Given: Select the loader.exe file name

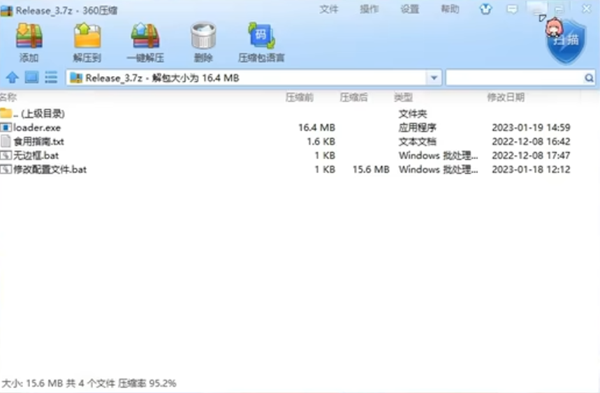Looking at the screenshot, I should coord(37,127).
